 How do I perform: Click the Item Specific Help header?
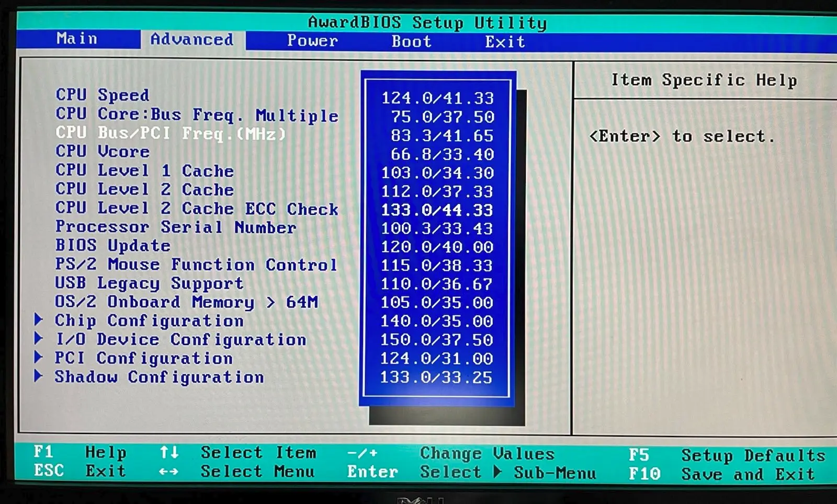[x=704, y=80]
